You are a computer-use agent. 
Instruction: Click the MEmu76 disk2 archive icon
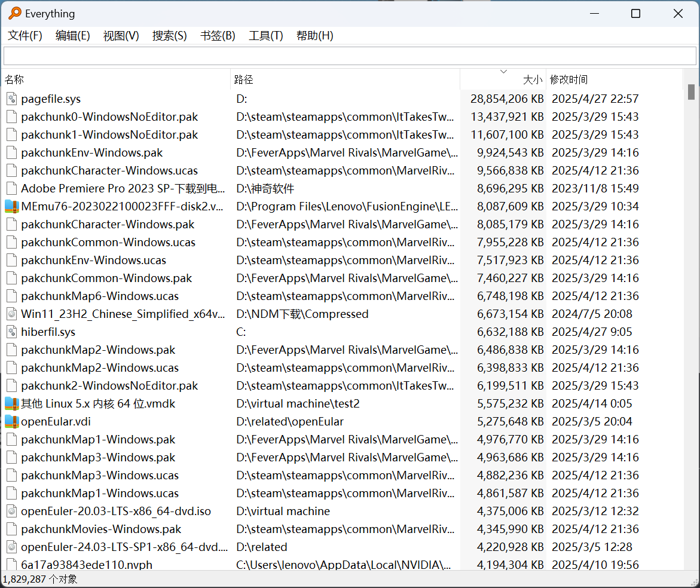[11, 206]
